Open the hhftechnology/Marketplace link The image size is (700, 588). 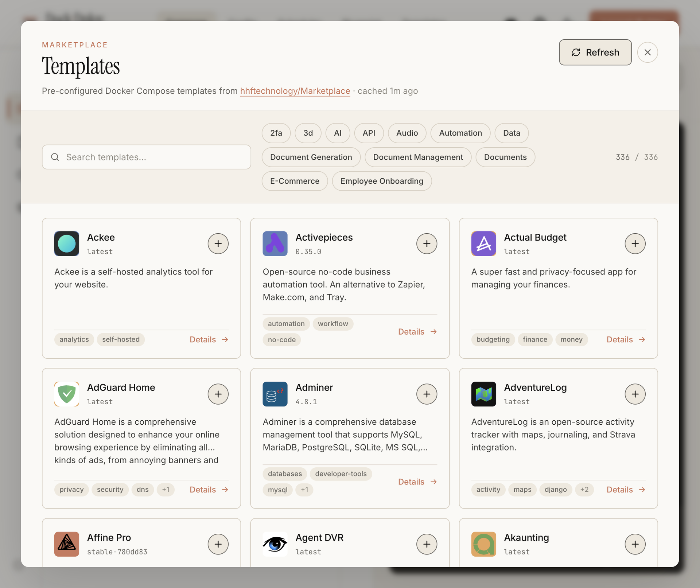tap(295, 91)
